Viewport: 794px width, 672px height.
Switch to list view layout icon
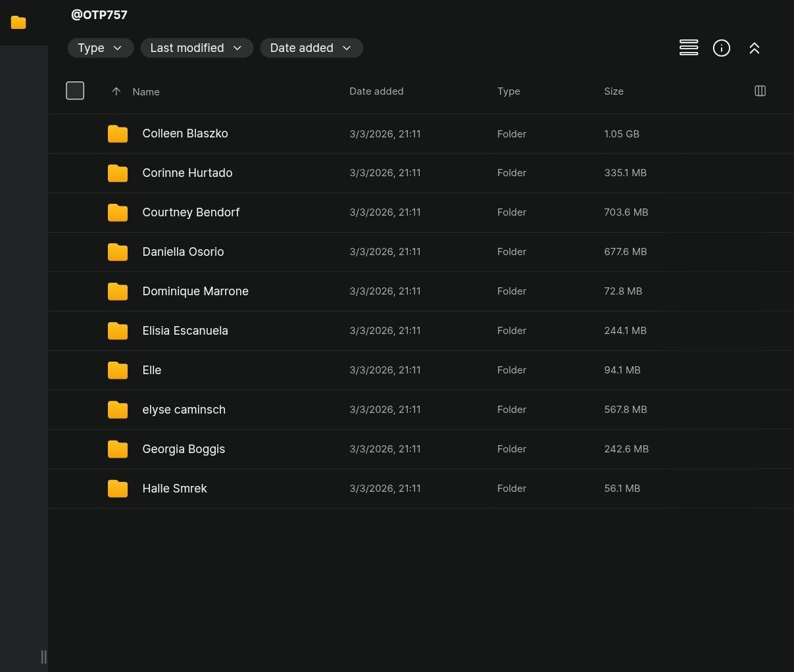pyautogui.click(x=689, y=48)
